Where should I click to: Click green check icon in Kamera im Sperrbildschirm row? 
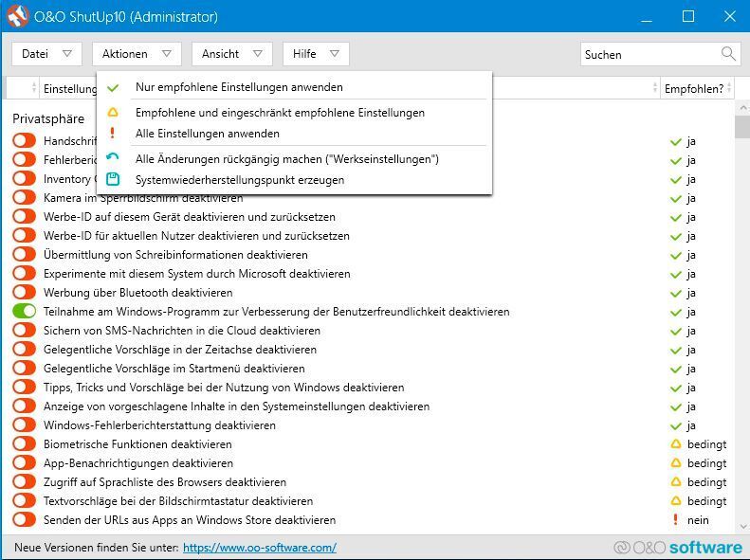tap(675, 199)
